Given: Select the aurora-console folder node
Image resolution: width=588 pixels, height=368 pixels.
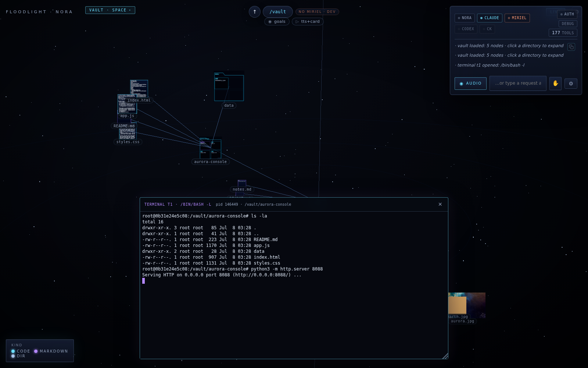Looking at the screenshot, I should click(x=211, y=148).
